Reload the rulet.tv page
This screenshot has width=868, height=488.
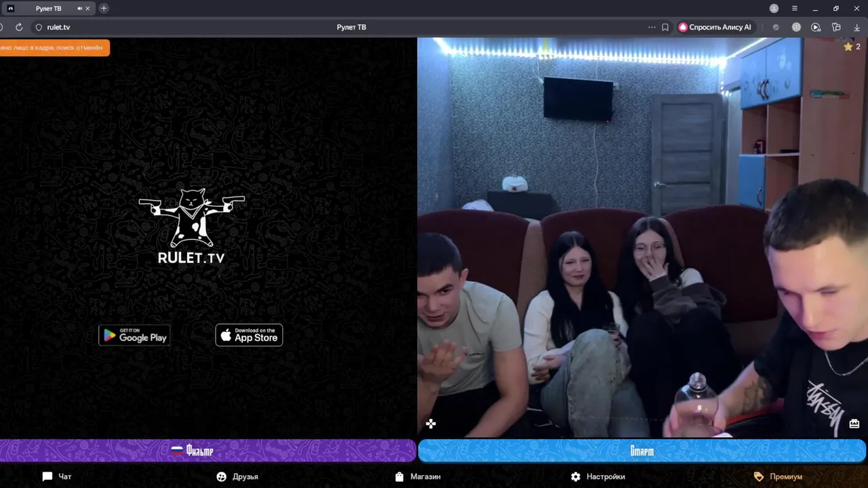(x=19, y=27)
